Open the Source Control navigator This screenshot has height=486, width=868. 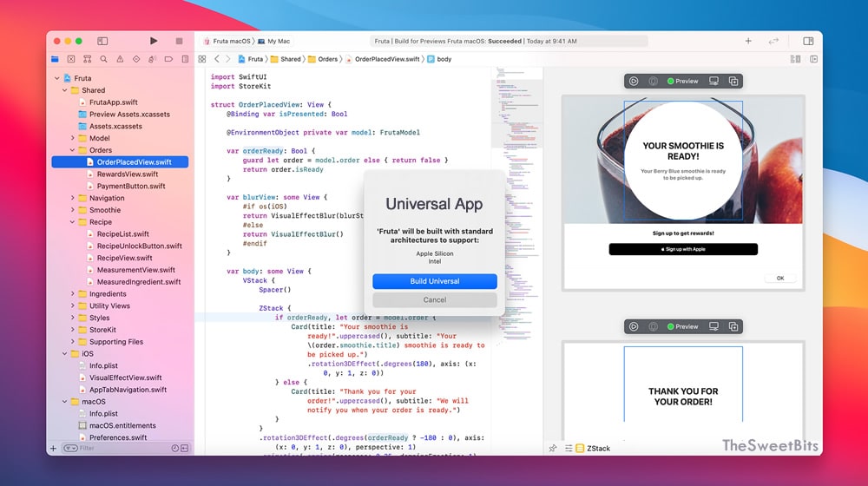pyautogui.click(x=71, y=59)
